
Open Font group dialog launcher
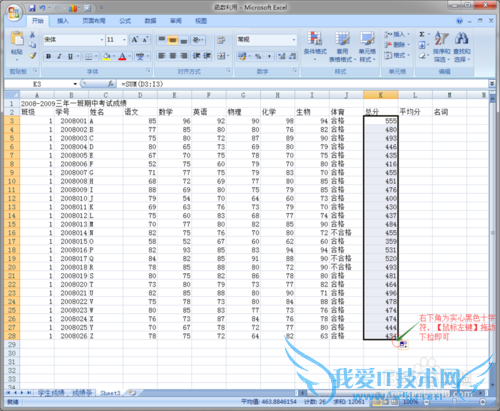pyautogui.click(x=148, y=71)
